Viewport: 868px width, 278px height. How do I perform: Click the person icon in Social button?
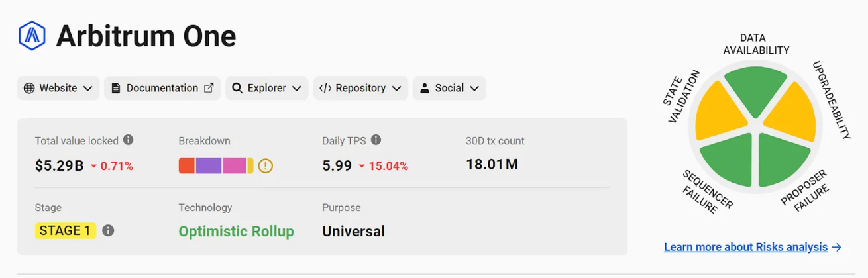[425, 88]
